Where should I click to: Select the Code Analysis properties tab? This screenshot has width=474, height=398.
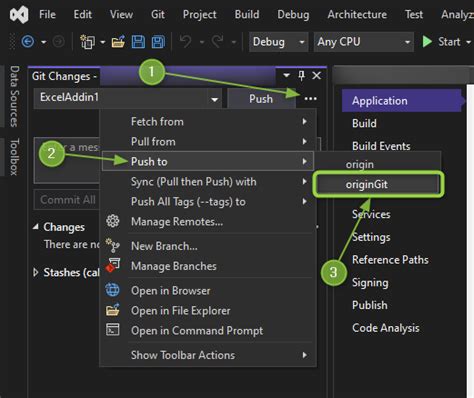click(x=386, y=328)
